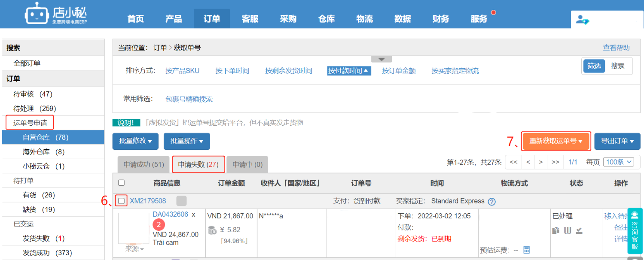This screenshot has height=260, width=644.
Task: Open the 每页 100条 page-size selector
Action: 618,162
